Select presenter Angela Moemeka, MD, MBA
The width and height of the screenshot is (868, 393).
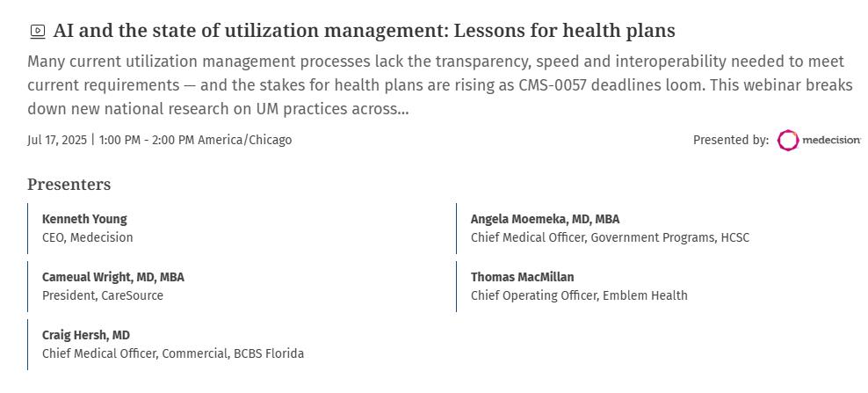(545, 219)
